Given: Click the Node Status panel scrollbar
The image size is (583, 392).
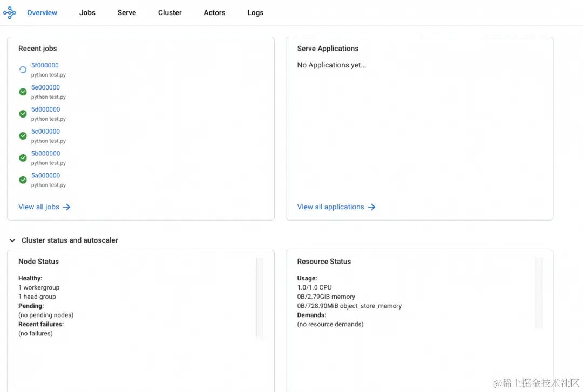Looking at the screenshot, I should click(260, 298).
